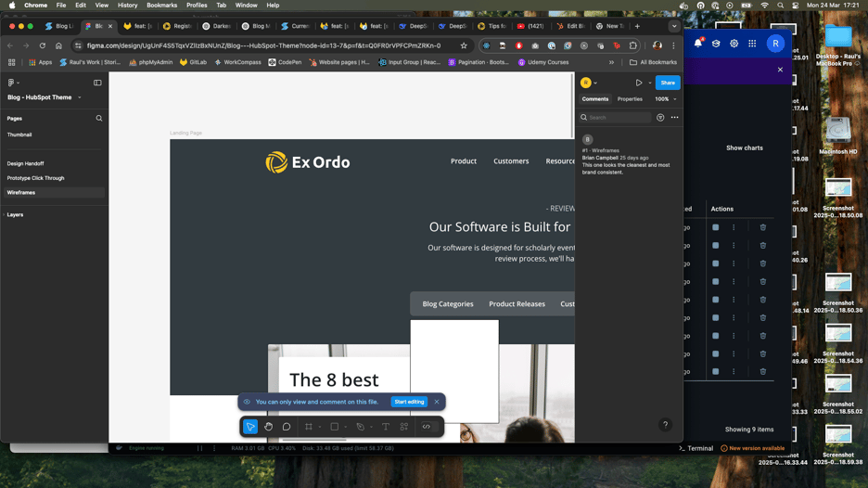Open present options dropdown next to play
The image size is (868, 488).
(650, 83)
